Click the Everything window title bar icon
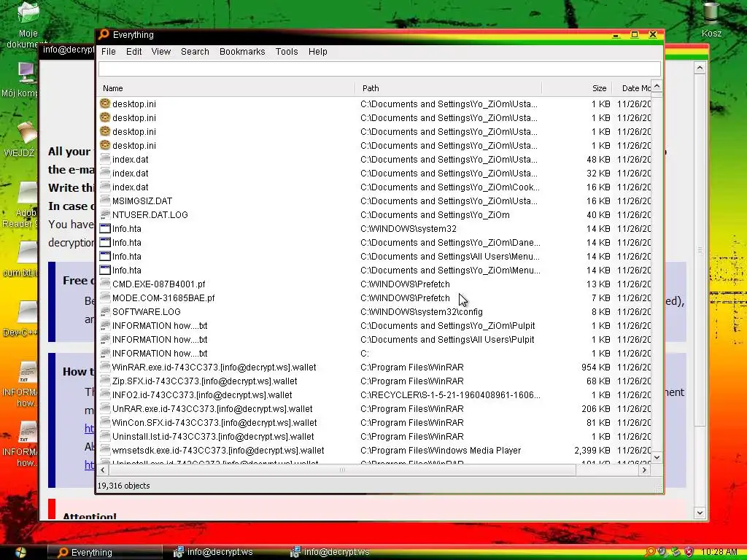Viewport: 747px width, 560px height. point(104,35)
